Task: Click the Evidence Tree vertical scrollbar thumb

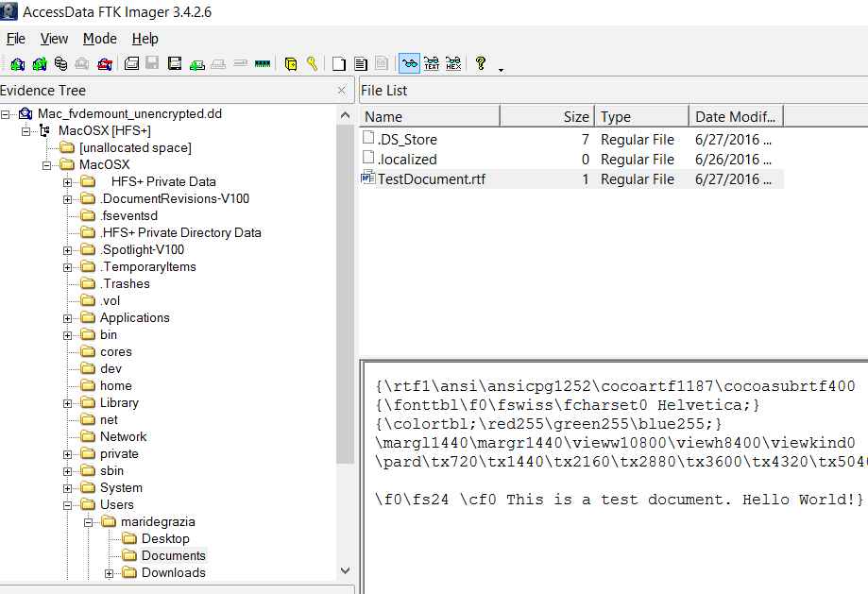Action: click(345, 294)
